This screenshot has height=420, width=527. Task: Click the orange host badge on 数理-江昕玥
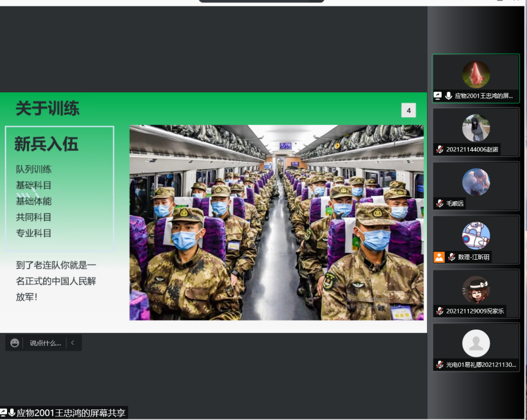pos(439,257)
